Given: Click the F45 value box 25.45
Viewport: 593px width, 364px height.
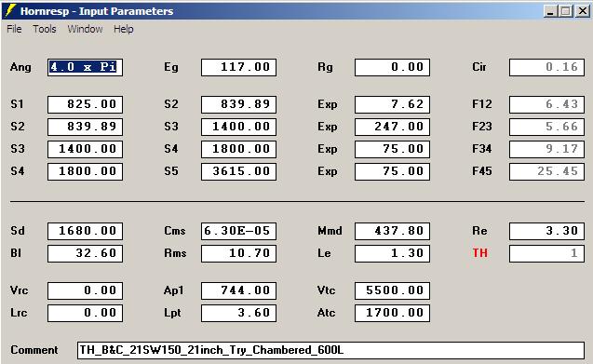Looking at the screenshot, I should click(x=546, y=171).
